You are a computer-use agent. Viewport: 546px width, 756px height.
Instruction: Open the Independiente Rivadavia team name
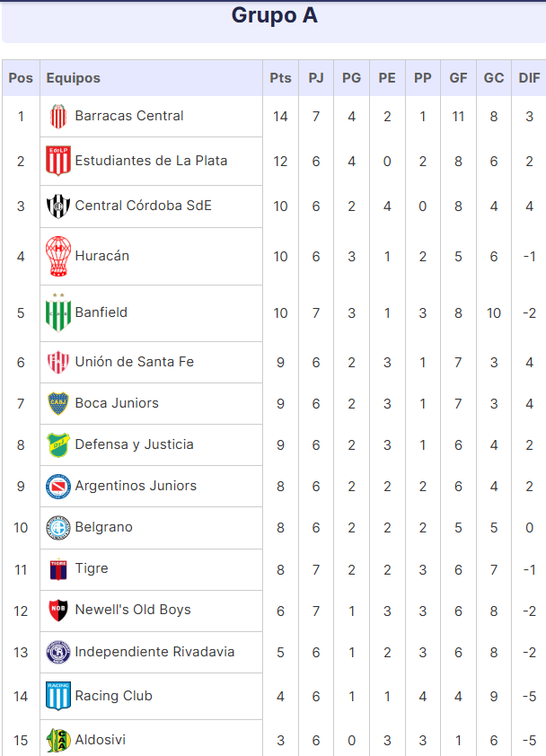pyautogui.click(x=154, y=652)
